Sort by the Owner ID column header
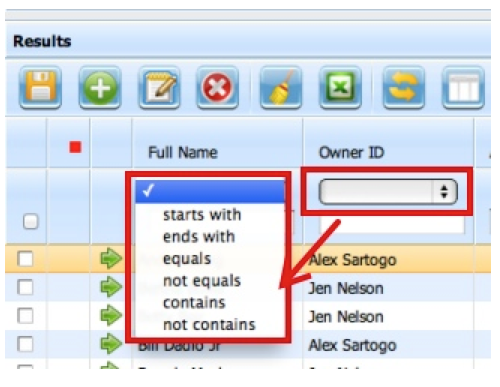Screen dimensions: 500x387 coord(352,153)
